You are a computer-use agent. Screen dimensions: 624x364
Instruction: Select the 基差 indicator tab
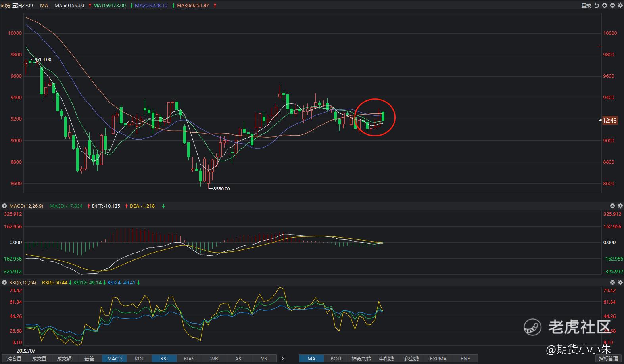pyautogui.click(x=89, y=358)
